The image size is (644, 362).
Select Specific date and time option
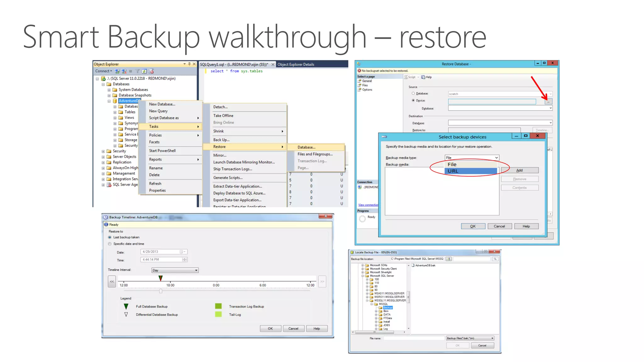(x=110, y=244)
